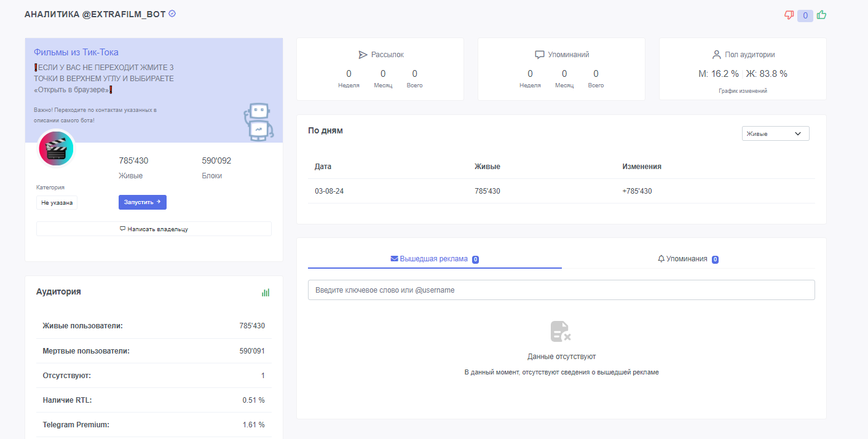Open the Фильмы из Тик-Тока title link
Image resolution: width=868 pixels, height=439 pixels.
point(76,52)
